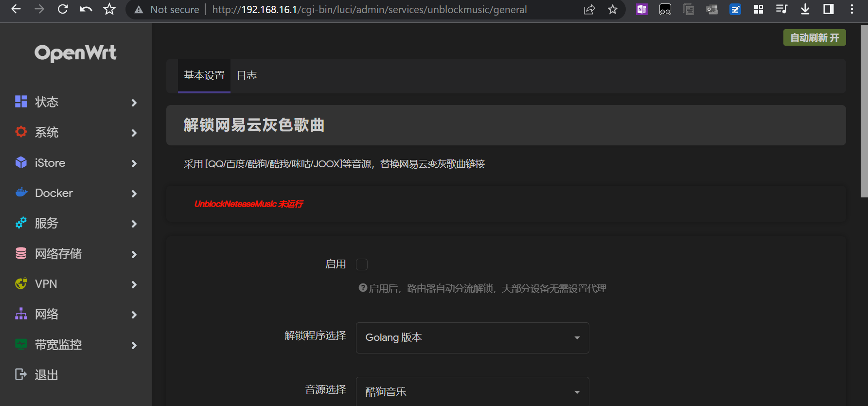Open the 状态 sidebar menu item
This screenshot has width=868, height=406.
click(x=47, y=102)
